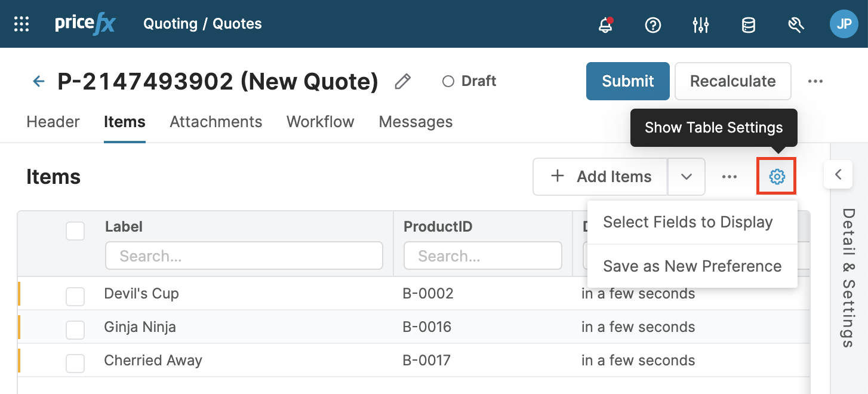Go back using the left arrow

coord(39,81)
